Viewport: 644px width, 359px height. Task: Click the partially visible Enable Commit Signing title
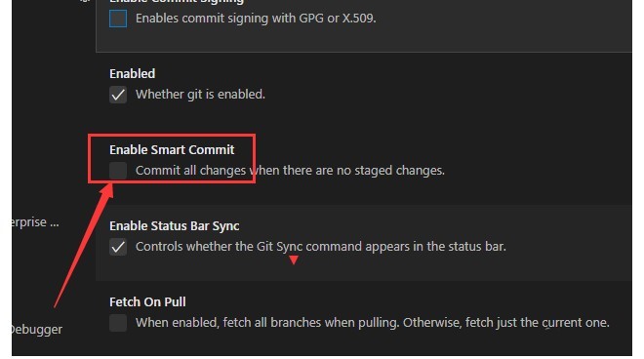pyautogui.click(x=177, y=2)
